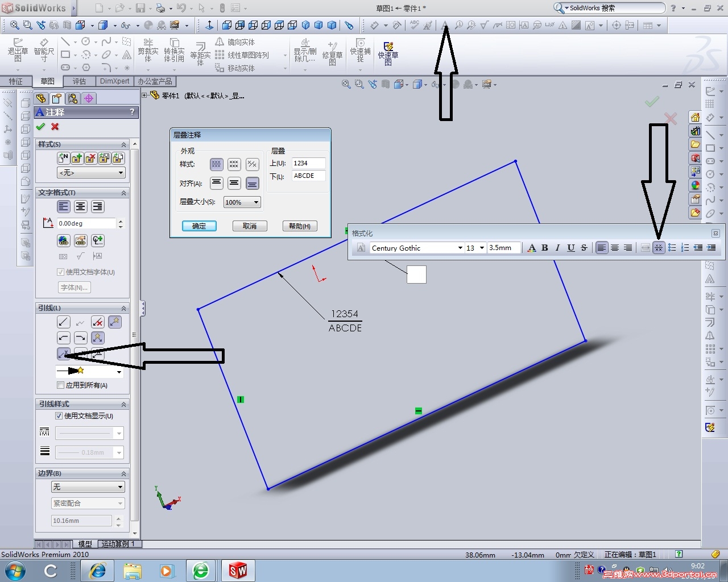The height and width of the screenshot is (582, 728).
Task: Toggle Strikethrough in the 格式化 toolbar
Action: point(584,248)
